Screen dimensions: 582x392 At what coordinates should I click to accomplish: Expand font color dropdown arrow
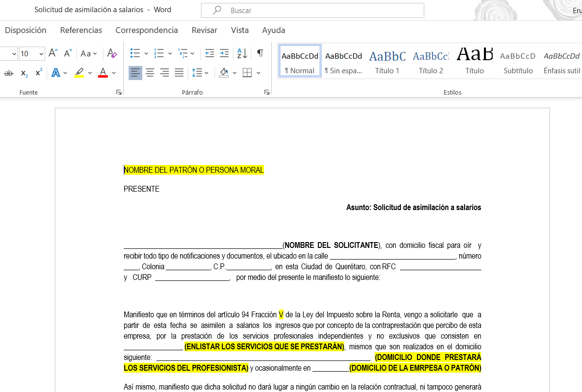point(114,73)
